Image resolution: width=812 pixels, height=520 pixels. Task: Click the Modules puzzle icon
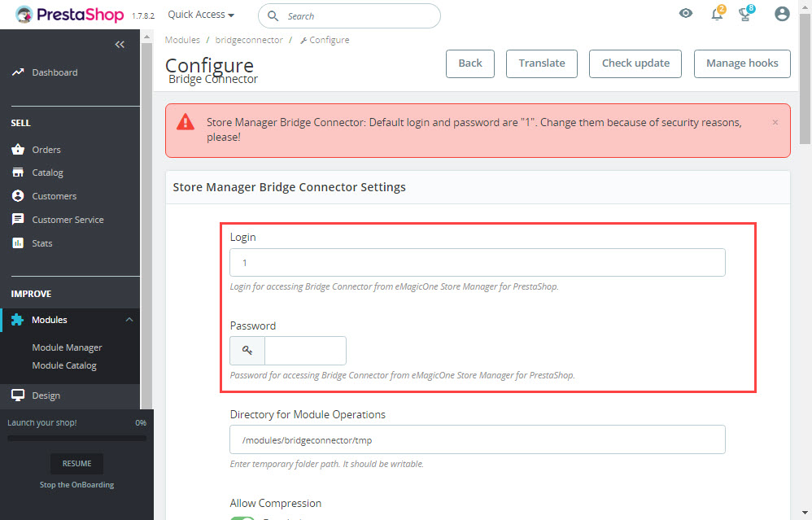pos(17,320)
